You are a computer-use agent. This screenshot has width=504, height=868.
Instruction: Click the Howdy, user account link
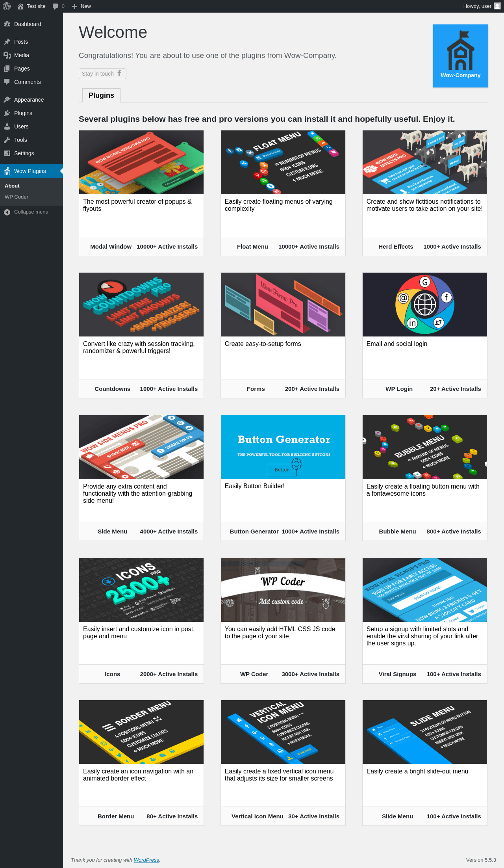(482, 6)
